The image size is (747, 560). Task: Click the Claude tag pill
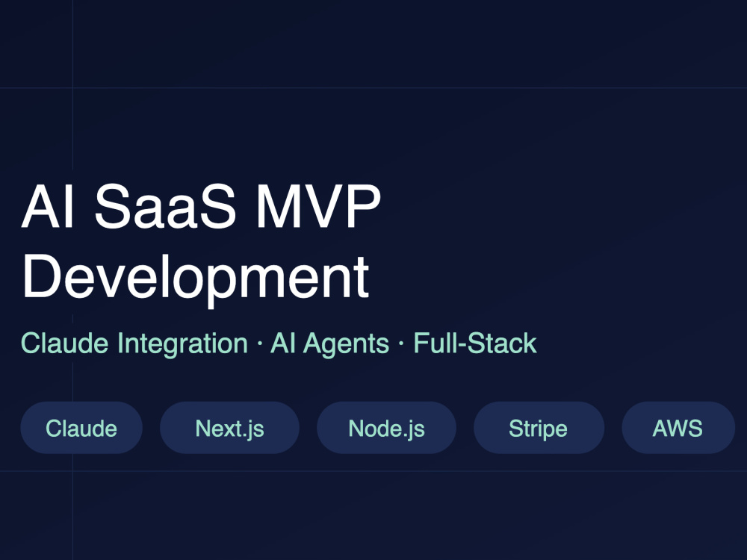(81, 428)
